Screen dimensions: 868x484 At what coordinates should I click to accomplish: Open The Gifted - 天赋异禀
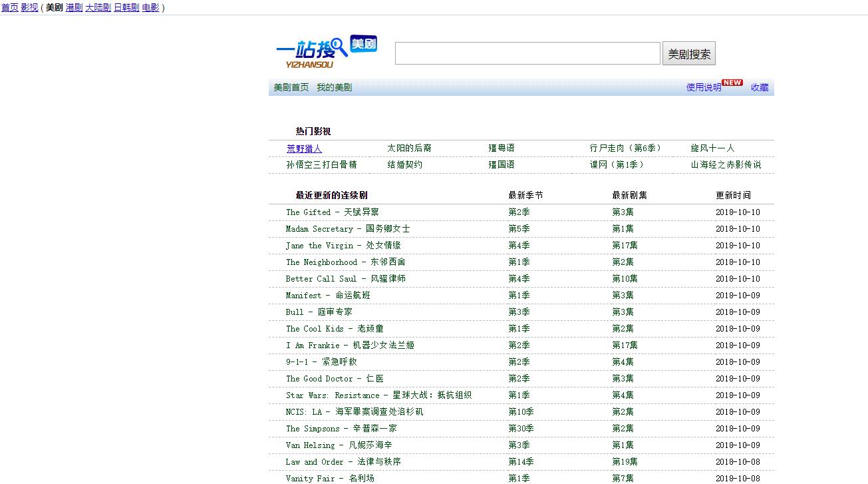pyautogui.click(x=333, y=212)
